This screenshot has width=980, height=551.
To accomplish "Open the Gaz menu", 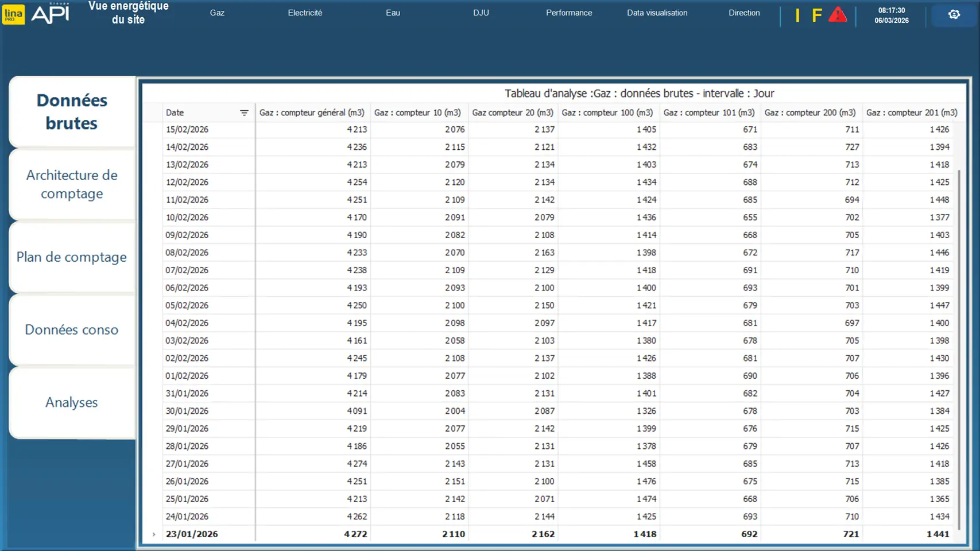I will [217, 13].
